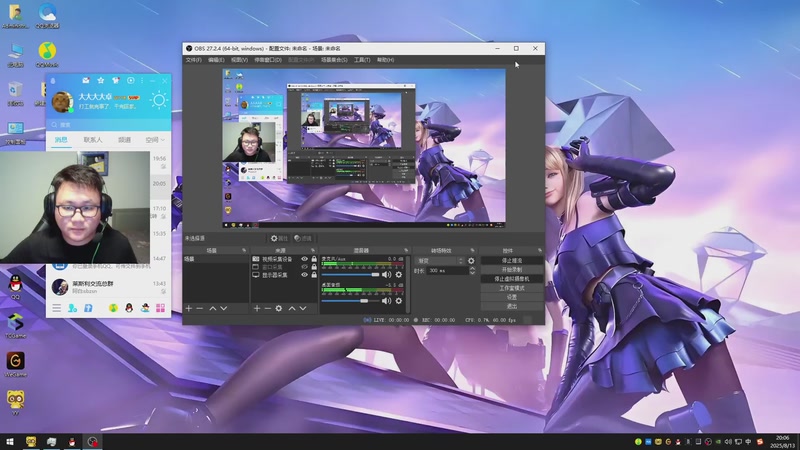Viewport: 800px width, 450px height.
Task: Open source properties gear in the sources toolbar
Action: click(x=279, y=308)
